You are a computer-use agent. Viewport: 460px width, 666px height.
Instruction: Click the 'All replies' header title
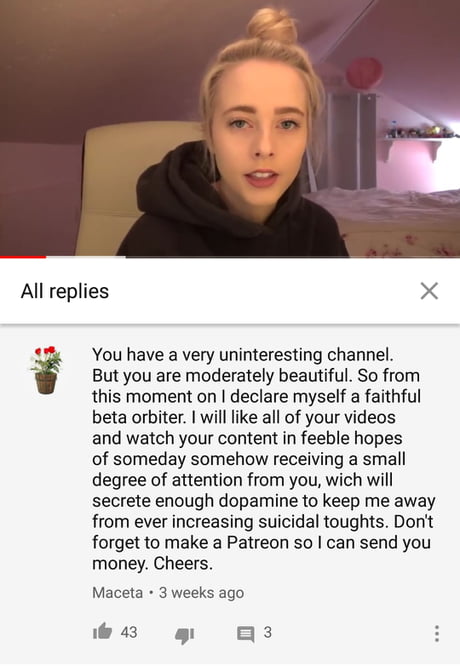(65, 291)
